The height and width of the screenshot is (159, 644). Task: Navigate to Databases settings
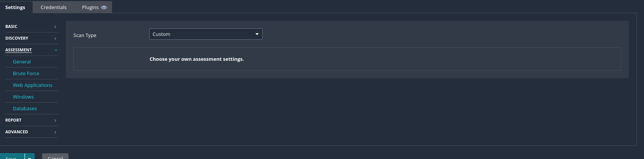coord(25,109)
